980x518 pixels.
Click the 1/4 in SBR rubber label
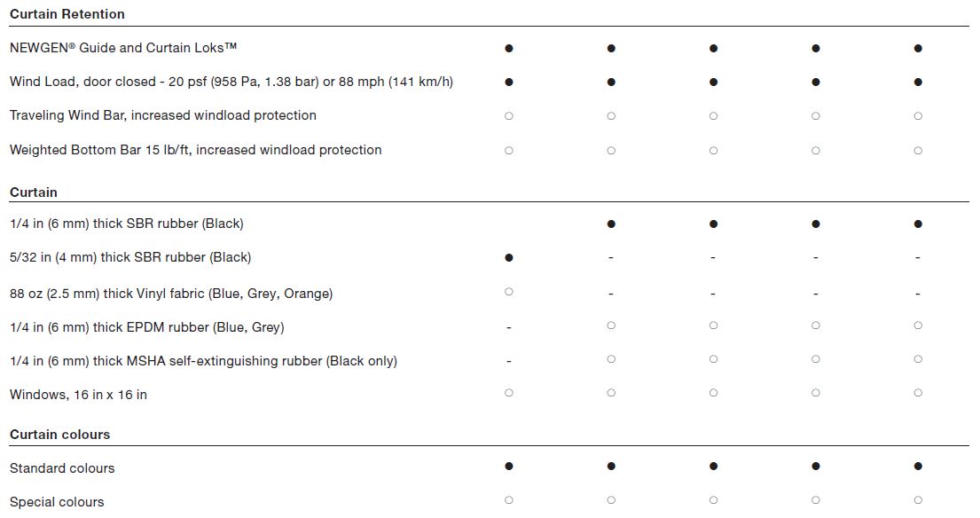[127, 224]
